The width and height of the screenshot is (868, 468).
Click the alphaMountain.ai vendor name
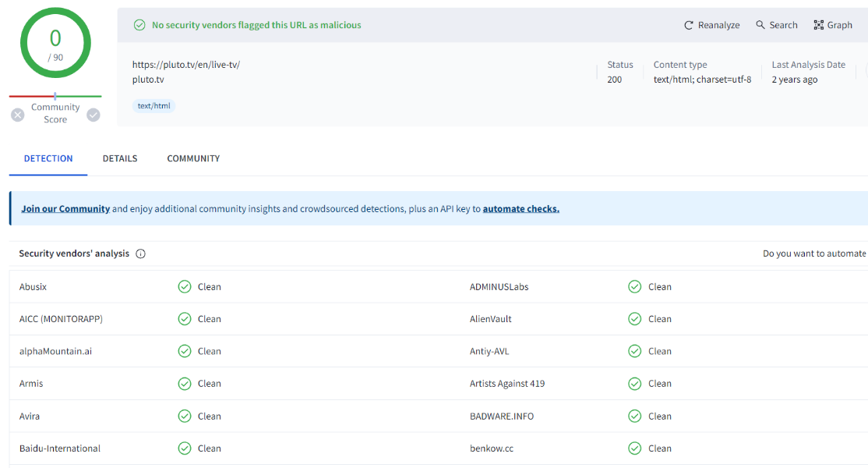pyautogui.click(x=55, y=351)
